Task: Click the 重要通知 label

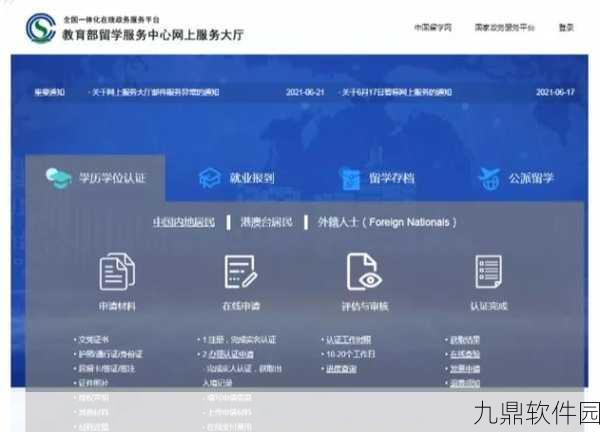Action: tap(49, 92)
